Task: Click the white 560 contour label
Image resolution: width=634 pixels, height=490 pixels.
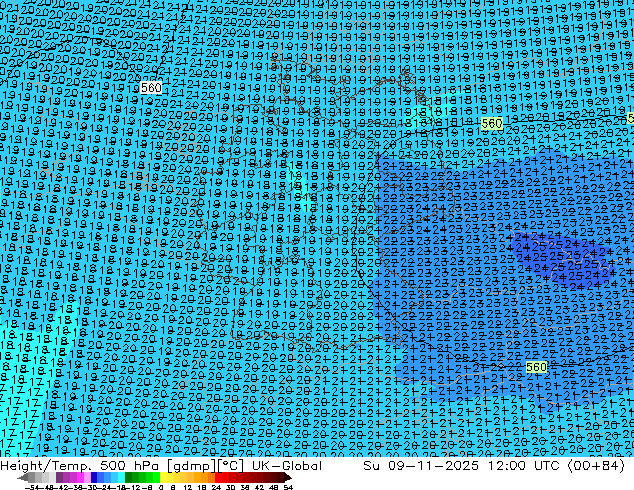Action: point(151,88)
